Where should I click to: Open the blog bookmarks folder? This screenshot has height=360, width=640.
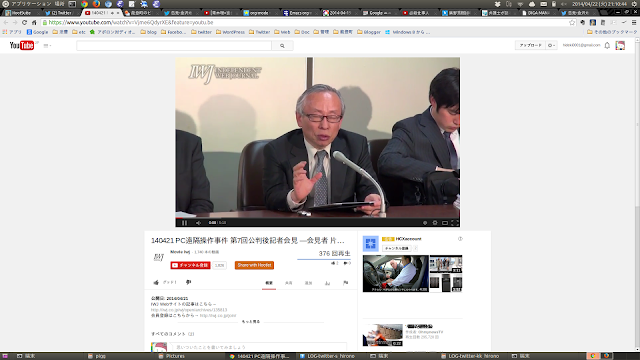tap(149, 32)
